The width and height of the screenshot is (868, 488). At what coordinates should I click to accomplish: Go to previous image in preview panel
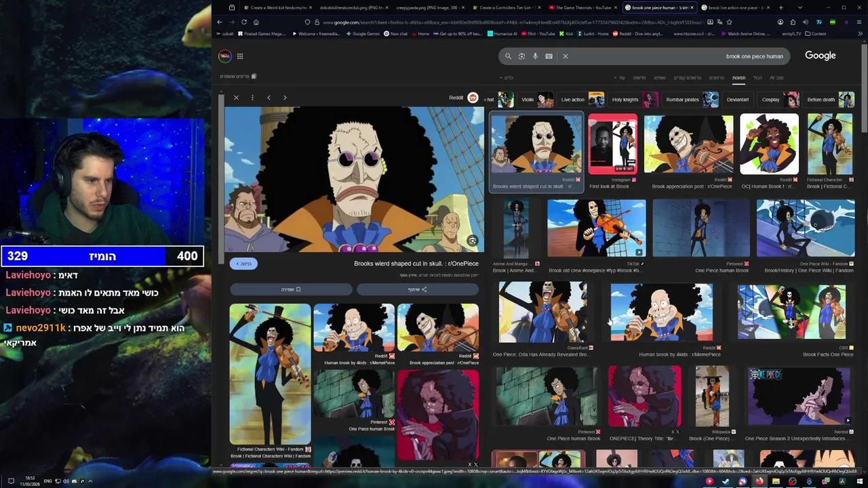tap(269, 98)
